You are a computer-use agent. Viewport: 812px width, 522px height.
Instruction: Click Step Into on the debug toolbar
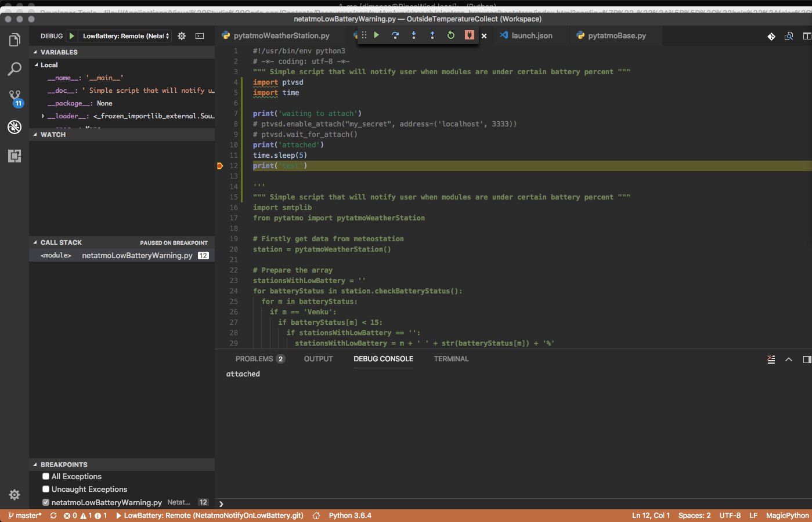click(413, 35)
